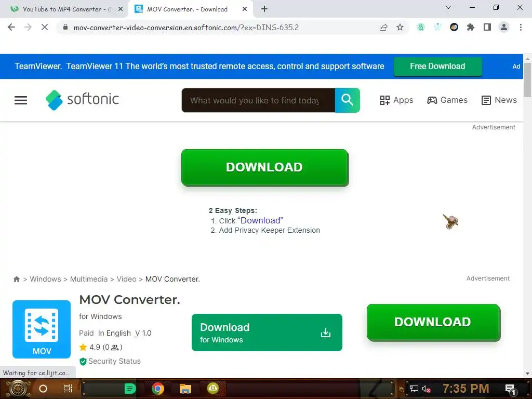Open Windows breadcrumb link
532x399 pixels.
click(46, 279)
